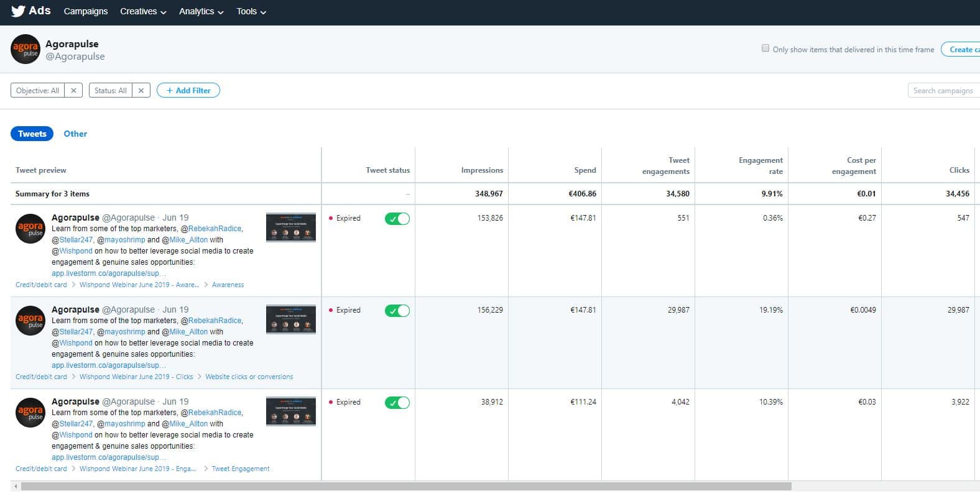Click the avatar of the Awareness campaign tweet
This screenshot has height=504, width=980.
(30, 229)
